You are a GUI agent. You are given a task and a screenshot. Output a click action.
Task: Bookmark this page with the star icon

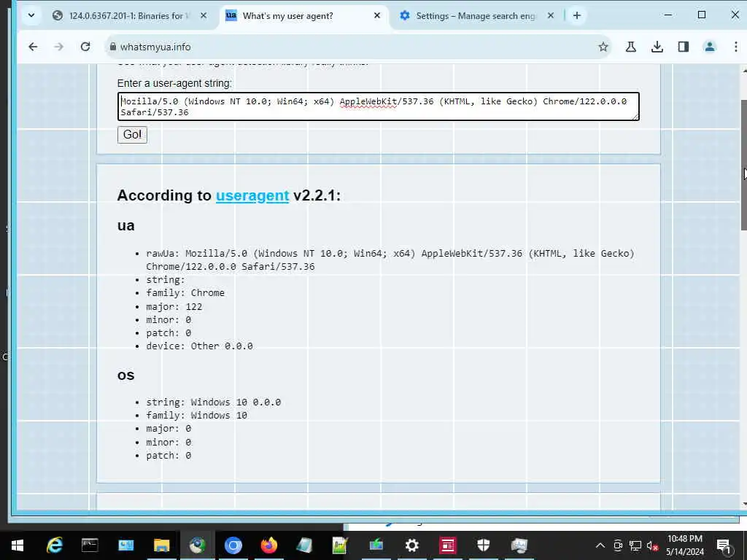[603, 47]
